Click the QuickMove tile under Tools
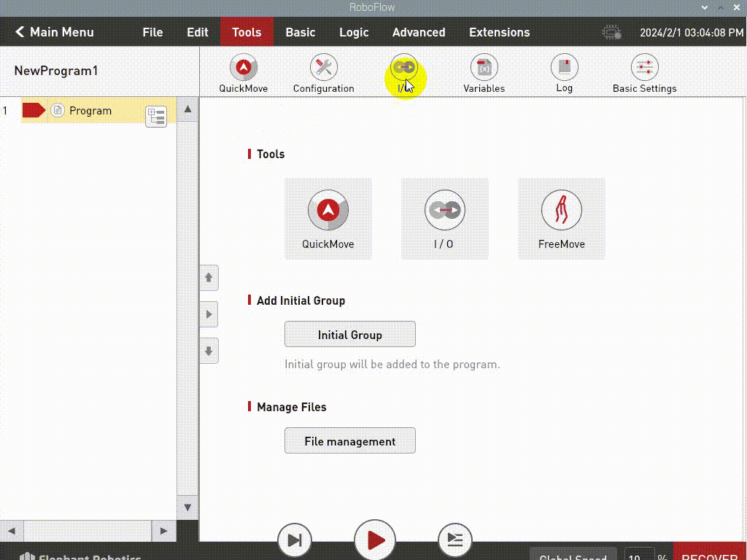Screen dimensions: 747x560 coord(328,219)
